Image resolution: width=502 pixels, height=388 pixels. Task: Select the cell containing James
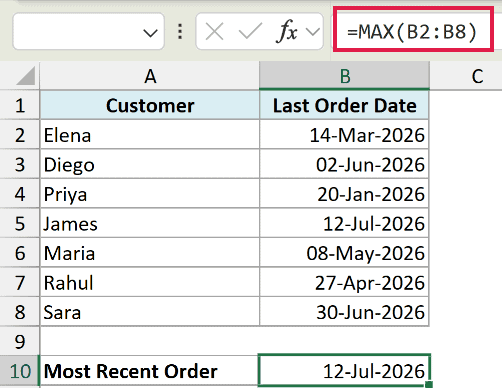tap(150, 223)
